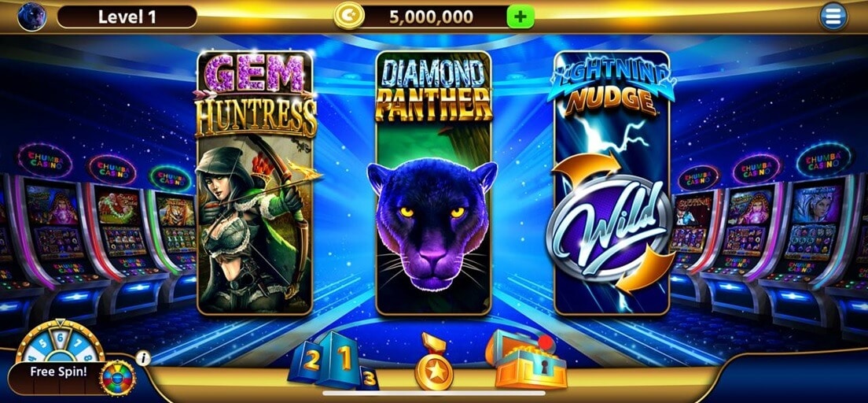Open the hamburger menu icon
Image resolution: width=868 pixels, height=403 pixels.
(x=833, y=17)
